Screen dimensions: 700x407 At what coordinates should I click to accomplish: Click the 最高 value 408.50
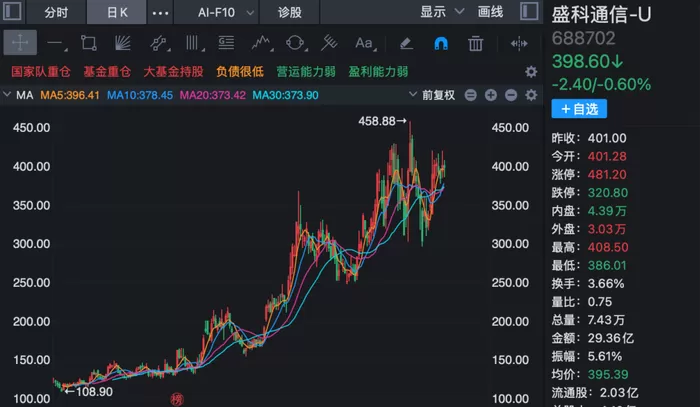click(608, 247)
